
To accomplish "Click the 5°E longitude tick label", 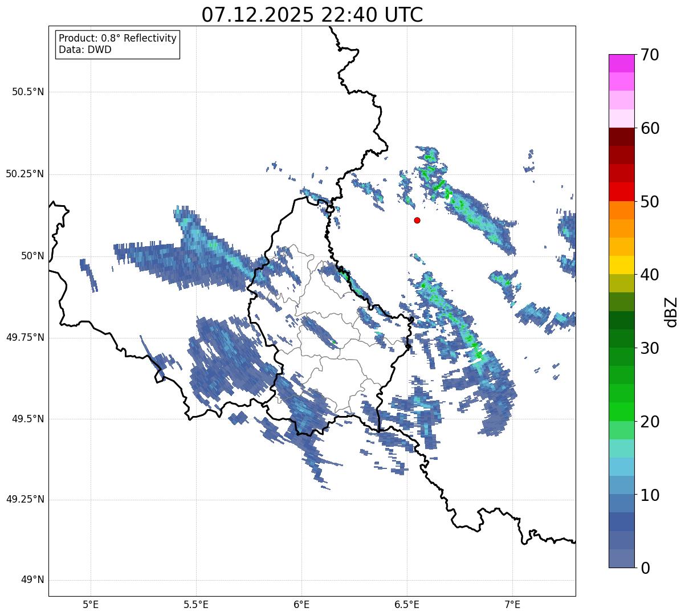I will click(91, 604).
